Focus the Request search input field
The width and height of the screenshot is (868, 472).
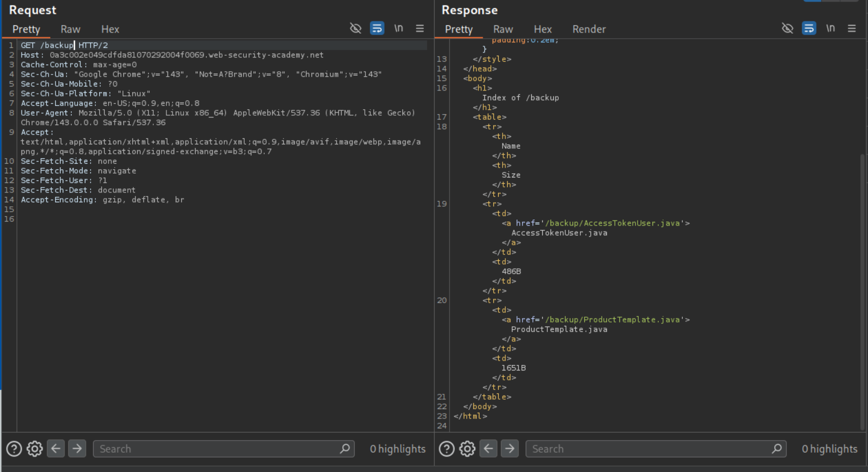(x=218, y=449)
